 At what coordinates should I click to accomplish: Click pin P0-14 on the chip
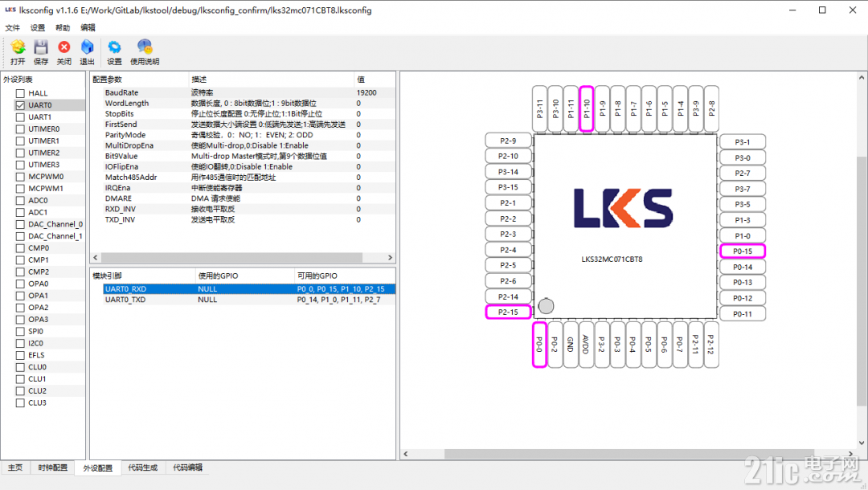coord(743,267)
